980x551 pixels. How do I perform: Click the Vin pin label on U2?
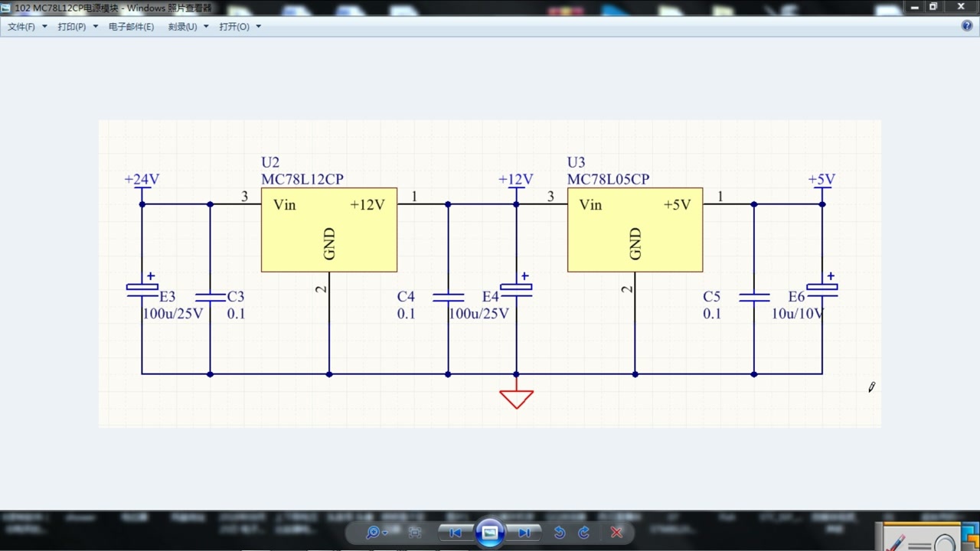click(285, 205)
